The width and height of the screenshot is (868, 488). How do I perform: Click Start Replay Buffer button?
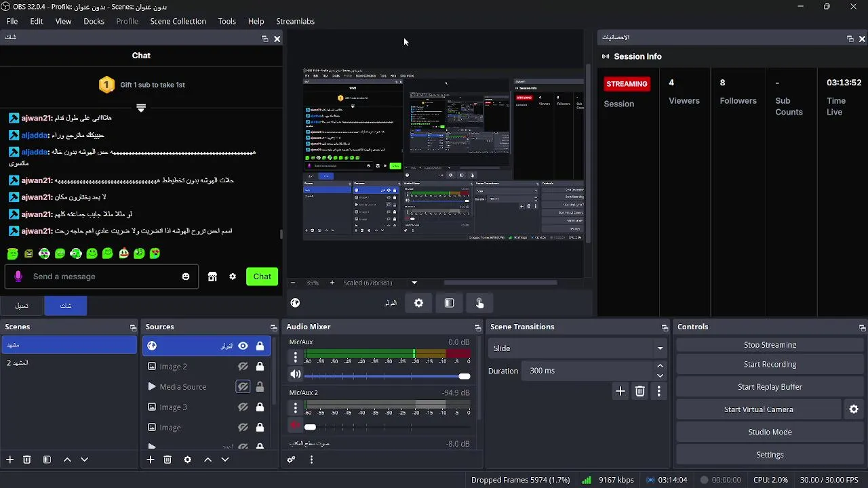pyautogui.click(x=770, y=387)
